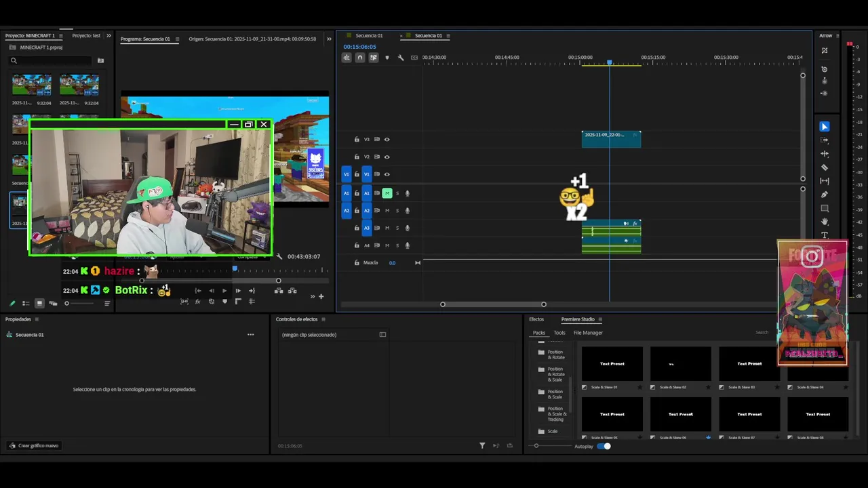
Task: Hide track V3 with its eye icon
Action: 387,140
